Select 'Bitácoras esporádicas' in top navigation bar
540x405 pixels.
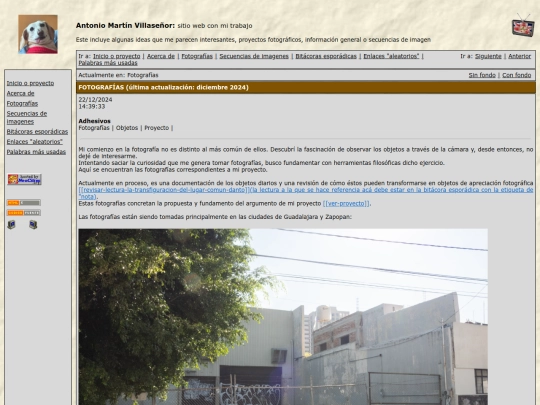tap(326, 56)
